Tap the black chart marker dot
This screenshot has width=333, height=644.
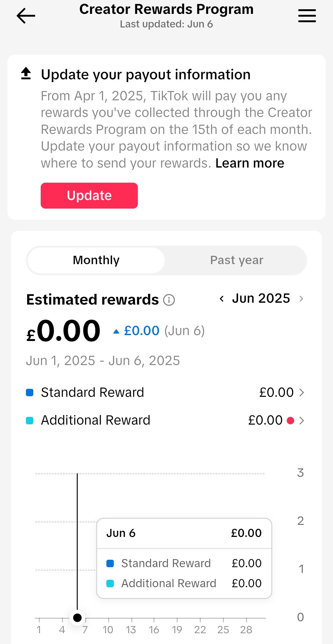pos(77,618)
